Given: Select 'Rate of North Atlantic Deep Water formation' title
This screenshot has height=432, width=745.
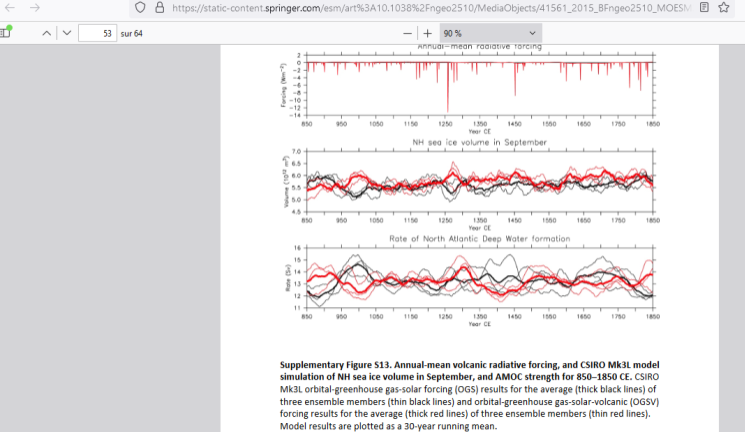Looking at the screenshot, I should (479, 239).
